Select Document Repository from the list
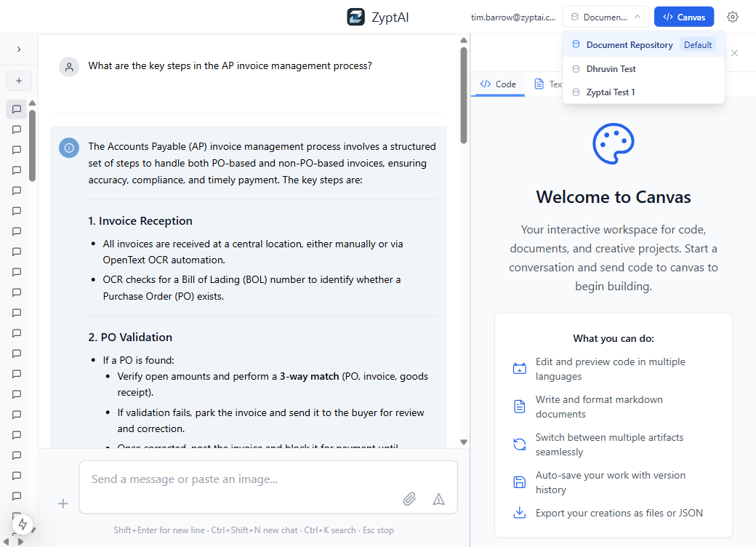The image size is (756, 547). 643,45
